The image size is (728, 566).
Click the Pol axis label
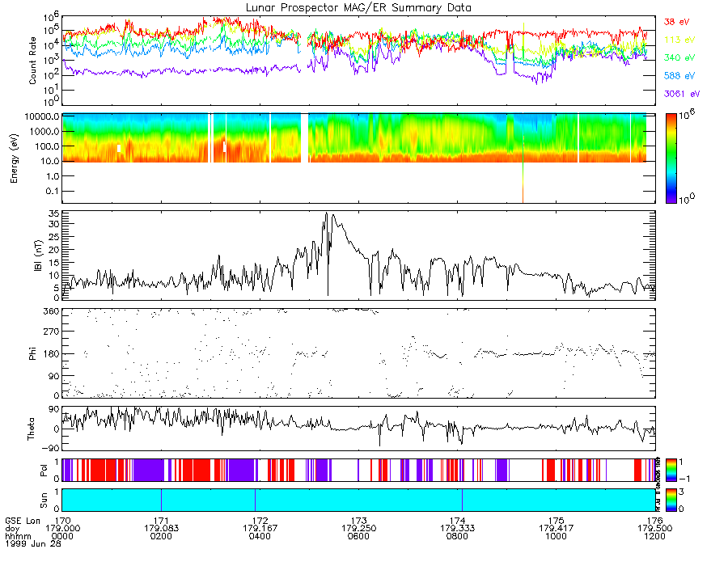[x=44, y=471]
